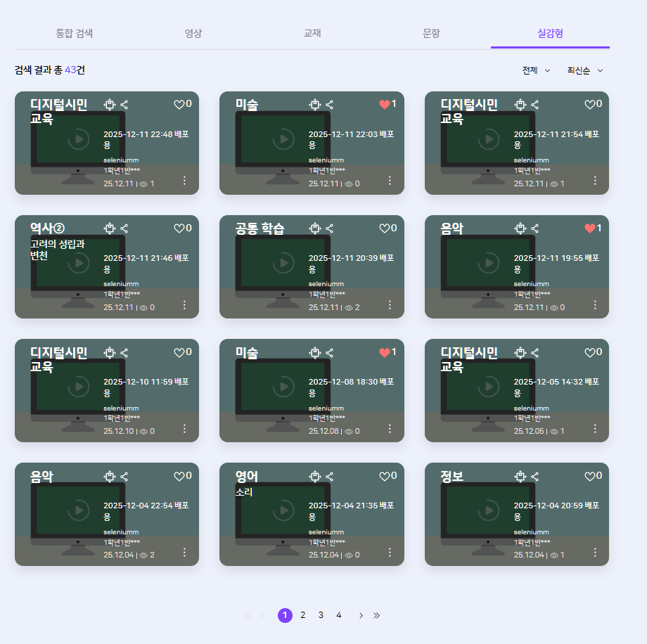The width and height of the screenshot is (647, 644).
Task: Go to next page with single chevron
Action: pos(361,616)
